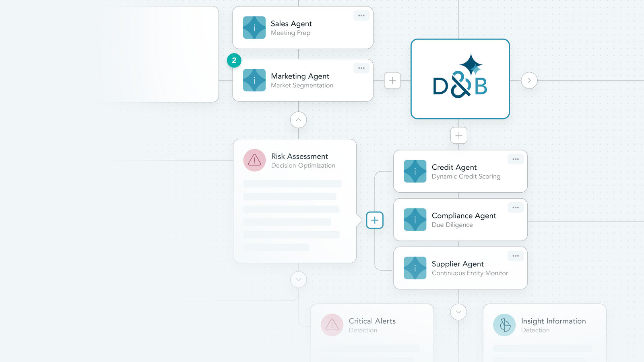Screen dimensions: 644x362
Task: Select the Compliance Agent title
Action: [464, 216]
